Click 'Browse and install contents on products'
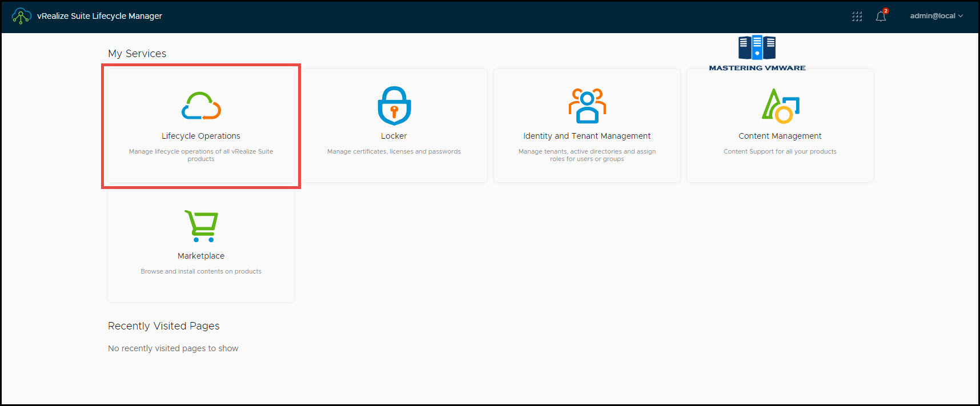This screenshot has height=406, width=980. click(201, 271)
